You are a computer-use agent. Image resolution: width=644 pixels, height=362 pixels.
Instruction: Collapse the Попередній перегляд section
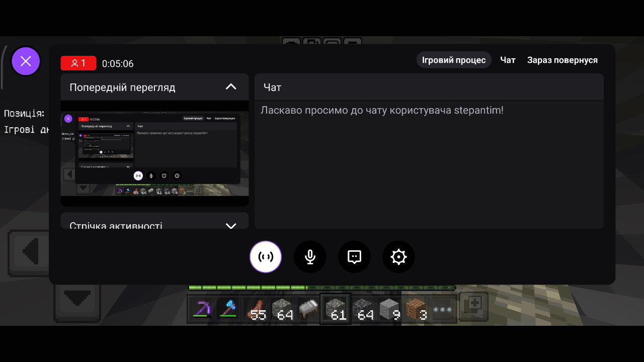coord(231,86)
